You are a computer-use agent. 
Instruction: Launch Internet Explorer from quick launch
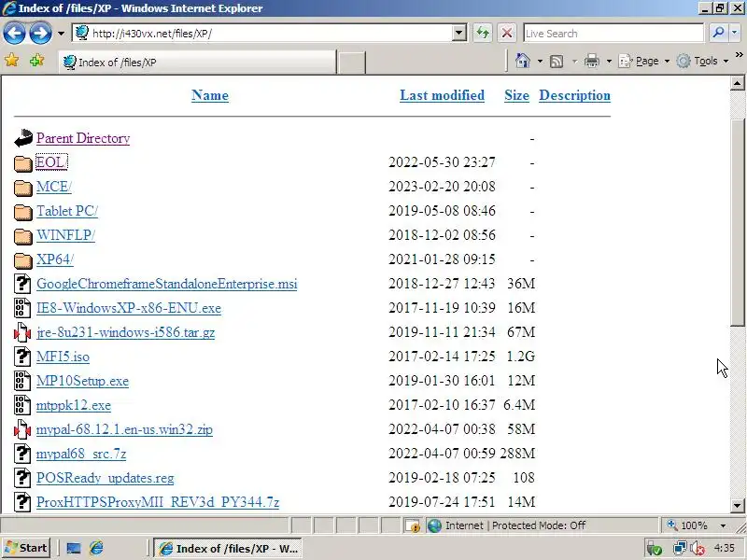96,548
